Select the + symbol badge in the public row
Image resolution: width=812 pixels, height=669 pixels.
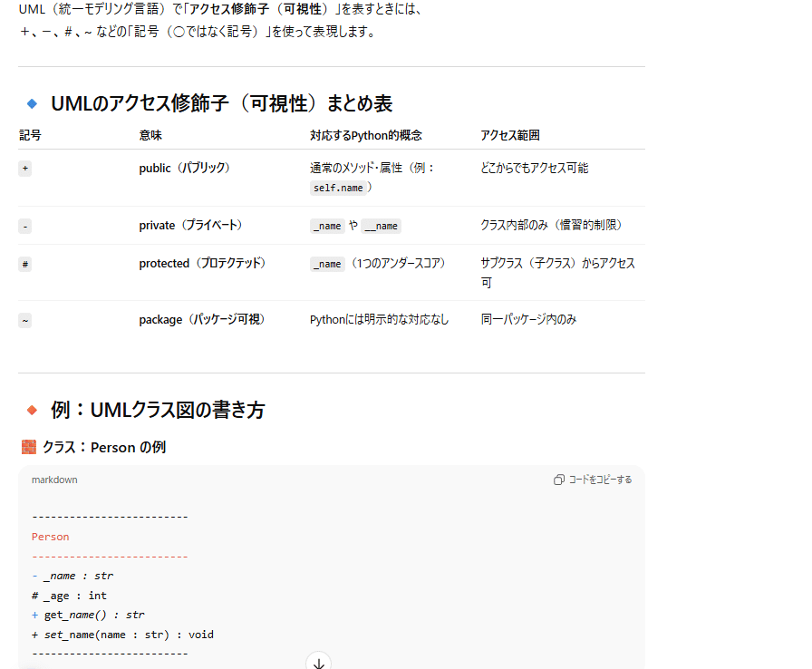click(24, 168)
